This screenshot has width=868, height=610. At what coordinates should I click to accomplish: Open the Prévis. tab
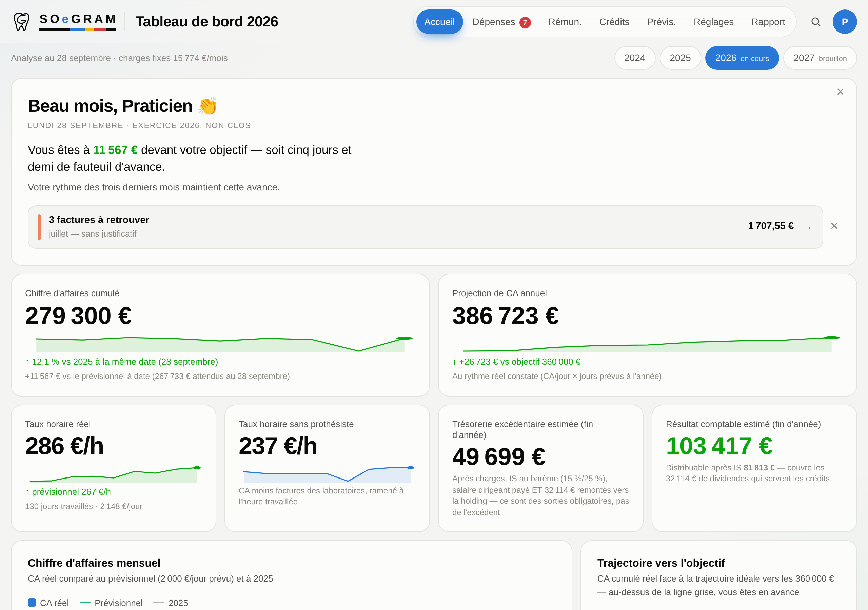coord(661,22)
